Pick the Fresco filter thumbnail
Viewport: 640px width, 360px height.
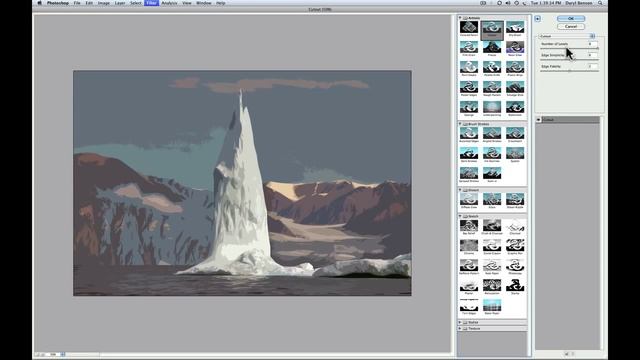492,47
